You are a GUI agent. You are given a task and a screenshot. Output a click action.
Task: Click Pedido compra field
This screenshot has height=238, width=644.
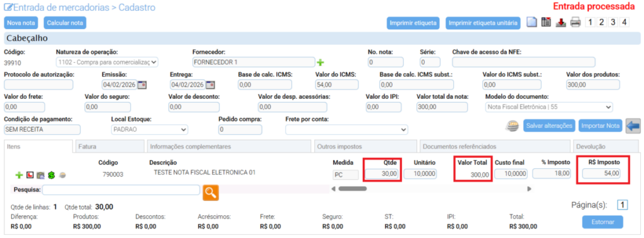240,130
